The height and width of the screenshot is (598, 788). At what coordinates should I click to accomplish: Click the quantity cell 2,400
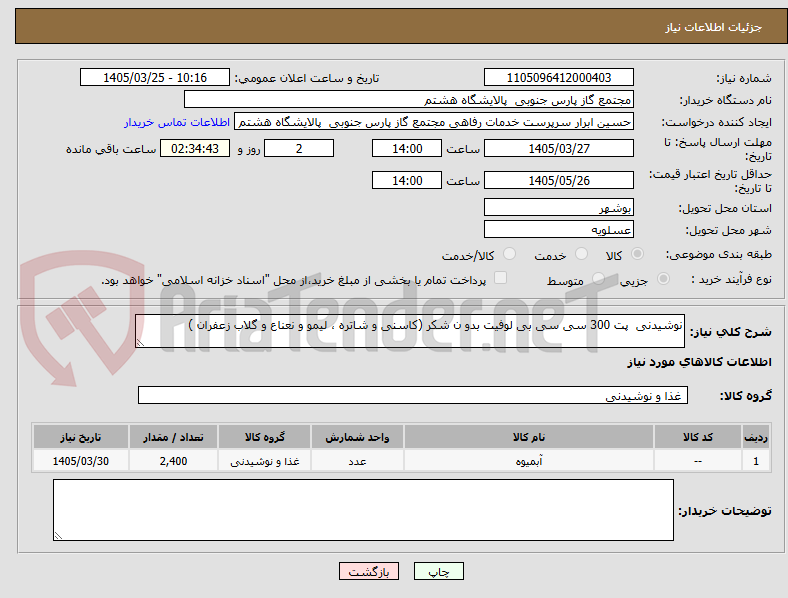(x=173, y=461)
